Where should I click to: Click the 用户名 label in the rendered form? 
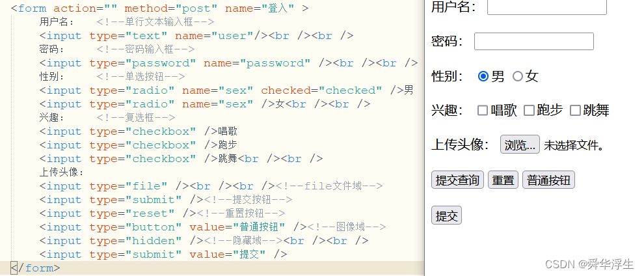point(453,7)
